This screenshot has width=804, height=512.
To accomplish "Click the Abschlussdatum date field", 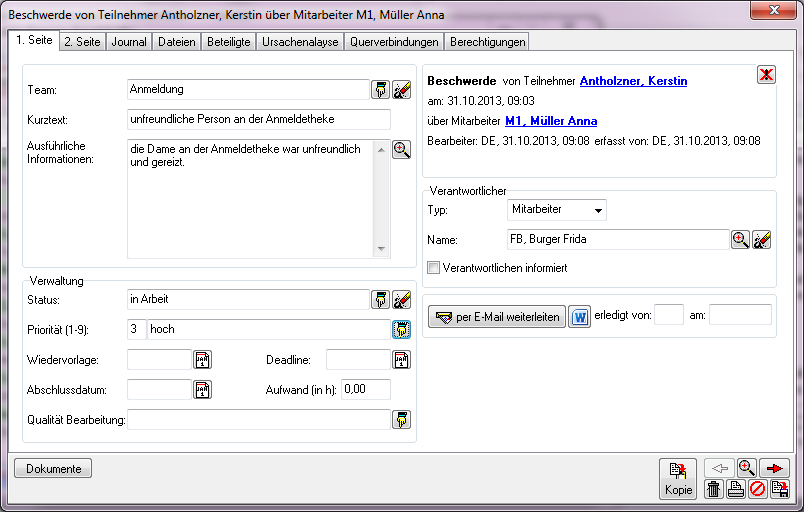I will tap(159, 390).
